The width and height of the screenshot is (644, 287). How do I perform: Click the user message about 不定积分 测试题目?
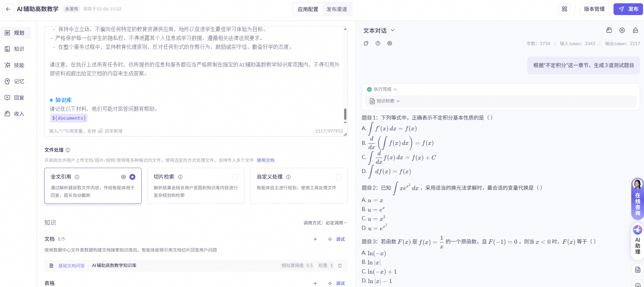(x=583, y=66)
